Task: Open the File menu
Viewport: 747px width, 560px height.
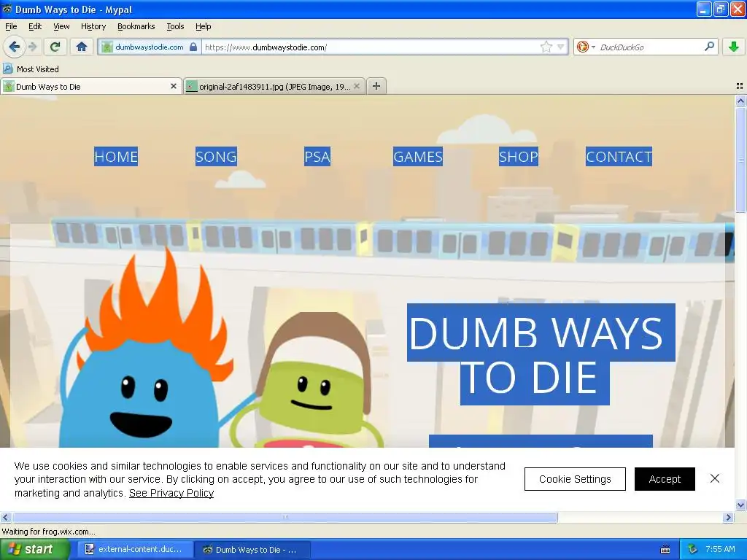Action: pyautogui.click(x=11, y=26)
